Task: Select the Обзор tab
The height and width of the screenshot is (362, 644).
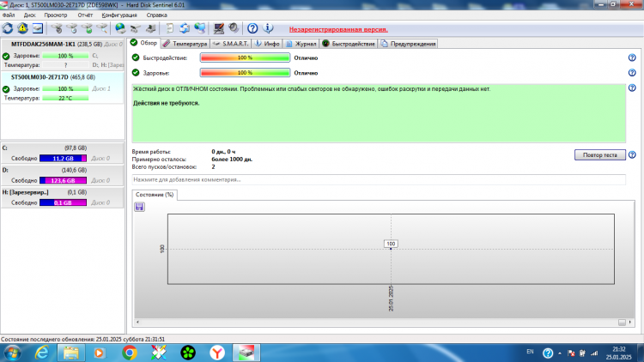Action: pos(143,43)
